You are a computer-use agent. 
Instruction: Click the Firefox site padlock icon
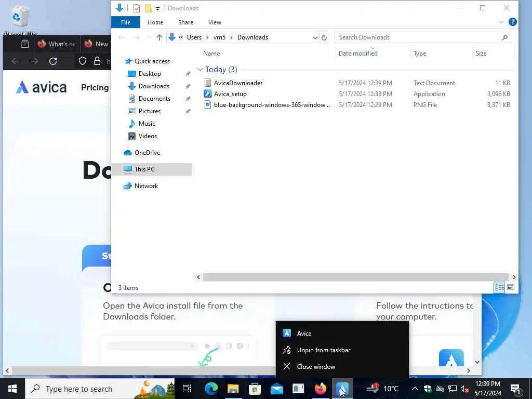97,61
